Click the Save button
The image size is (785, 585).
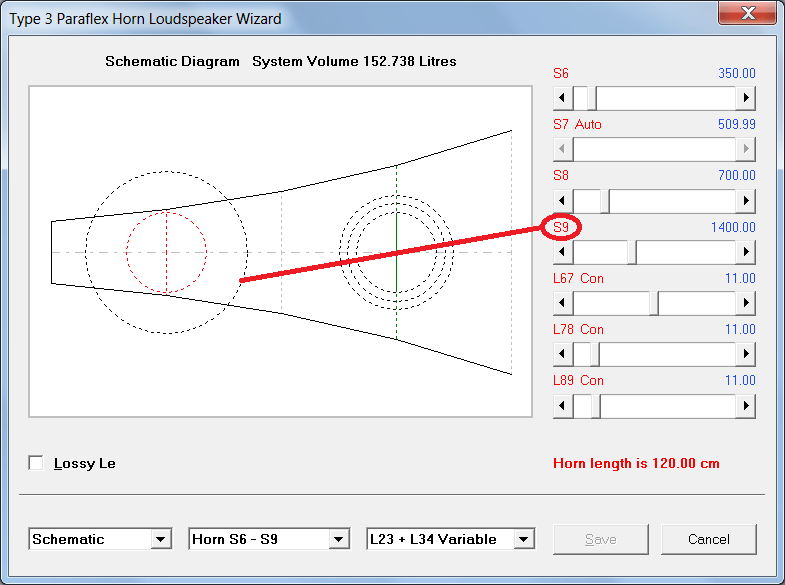point(601,539)
